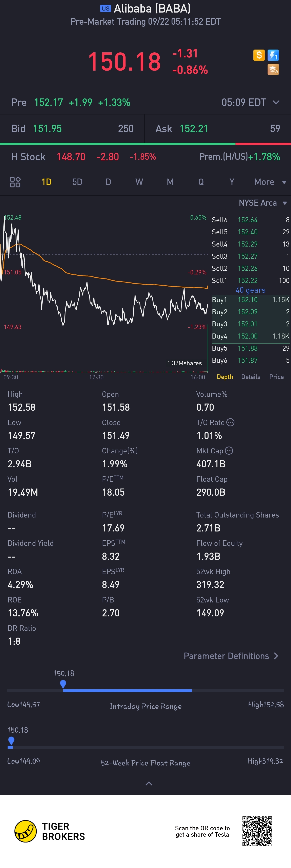The width and height of the screenshot is (291, 868).
Task: Tap the Buy4 152.00 order row
Action: (x=250, y=336)
